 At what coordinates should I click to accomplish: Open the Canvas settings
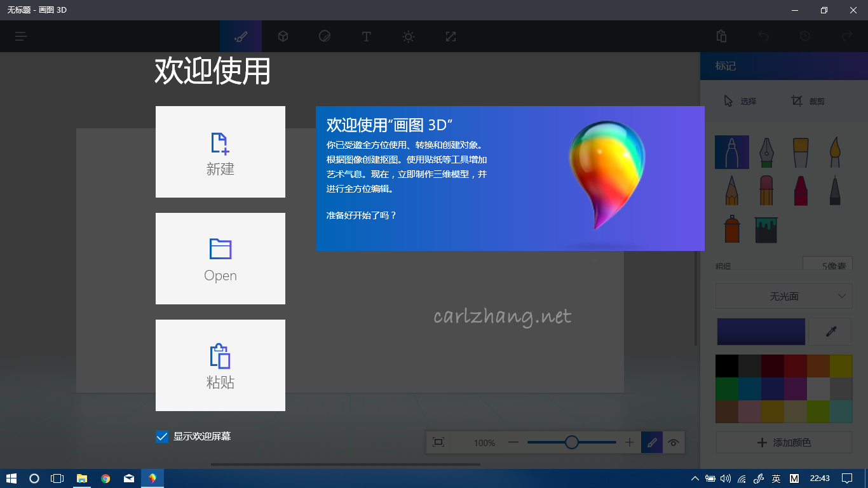pos(450,36)
